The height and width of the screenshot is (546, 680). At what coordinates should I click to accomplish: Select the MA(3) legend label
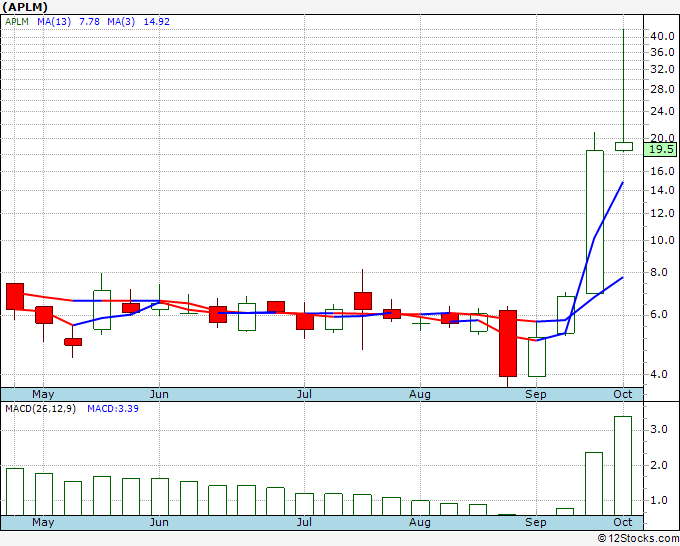pyautogui.click(x=121, y=22)
